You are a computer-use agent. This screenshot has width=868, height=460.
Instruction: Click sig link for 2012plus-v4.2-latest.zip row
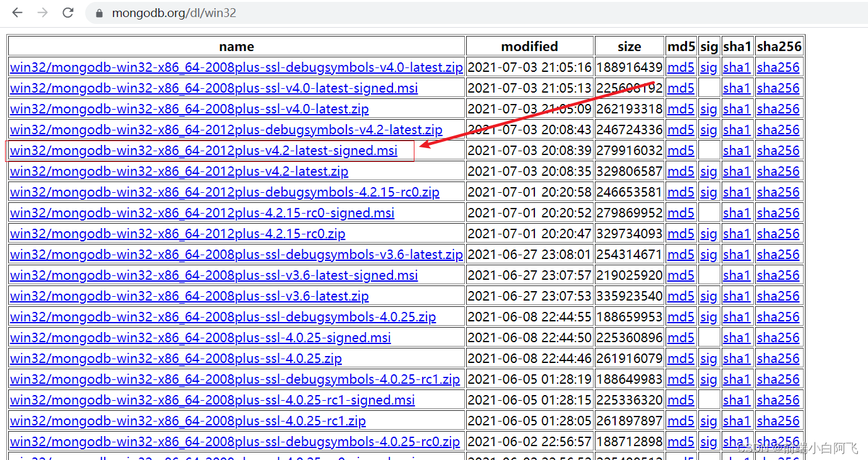(x=709, y=171)
